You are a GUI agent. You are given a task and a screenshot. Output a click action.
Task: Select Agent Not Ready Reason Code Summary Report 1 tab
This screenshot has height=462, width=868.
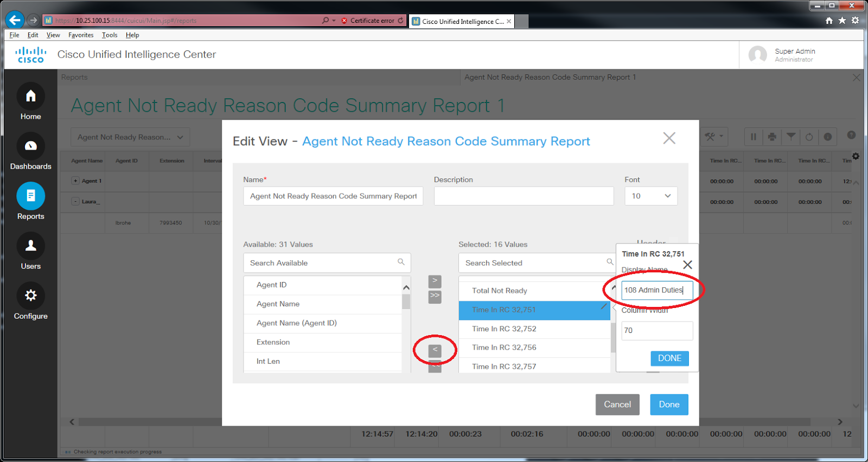coord(550,77)
